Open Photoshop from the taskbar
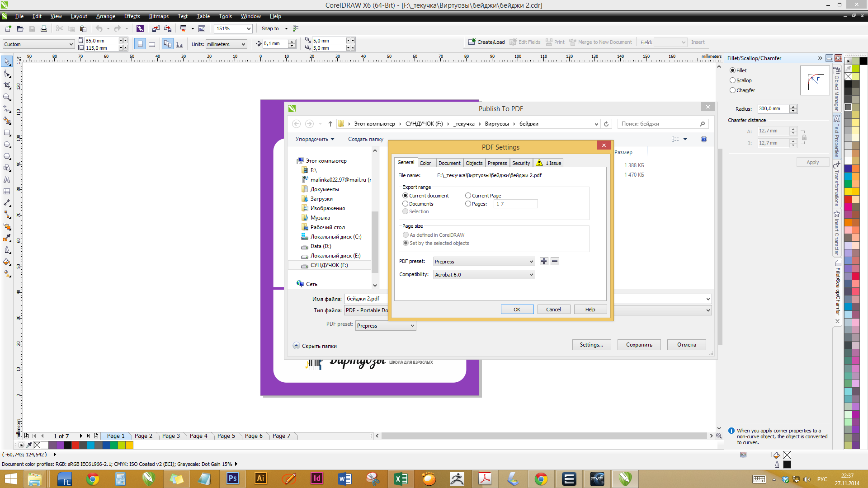 pyautogui.click(x=233, y=479)
